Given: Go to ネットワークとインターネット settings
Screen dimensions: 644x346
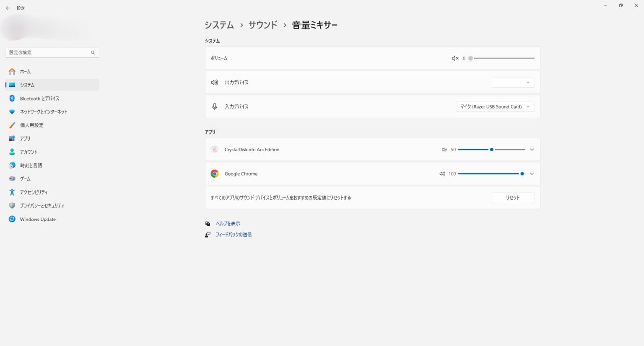Looking at the screenshot, I should (x=44, y=112).
